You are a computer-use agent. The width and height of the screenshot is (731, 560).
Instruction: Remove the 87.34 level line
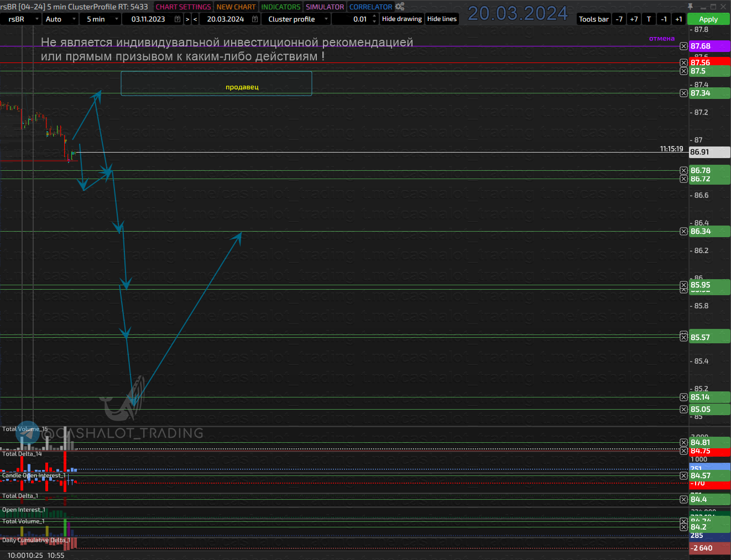(683, 93)
